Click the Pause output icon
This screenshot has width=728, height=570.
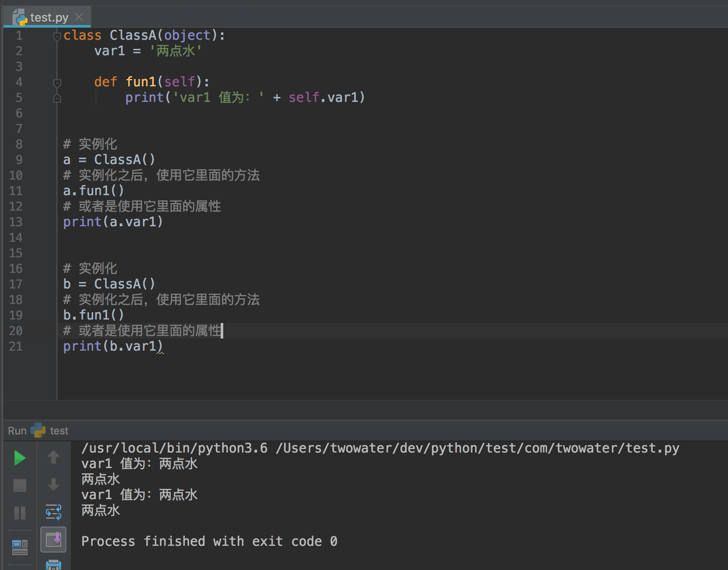[x=20, y=513]
